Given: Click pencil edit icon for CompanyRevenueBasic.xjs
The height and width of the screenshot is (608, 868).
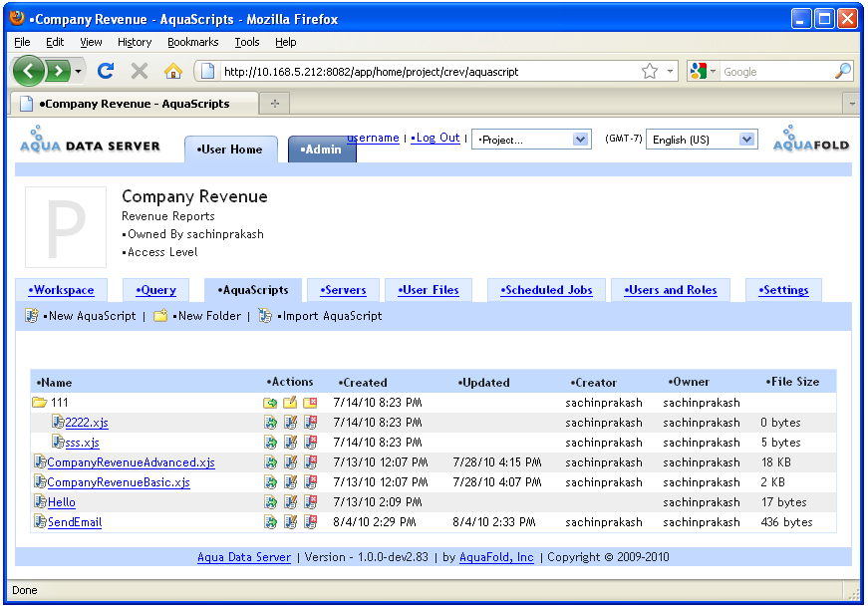Looking at the screenshot, I should 290,482.
